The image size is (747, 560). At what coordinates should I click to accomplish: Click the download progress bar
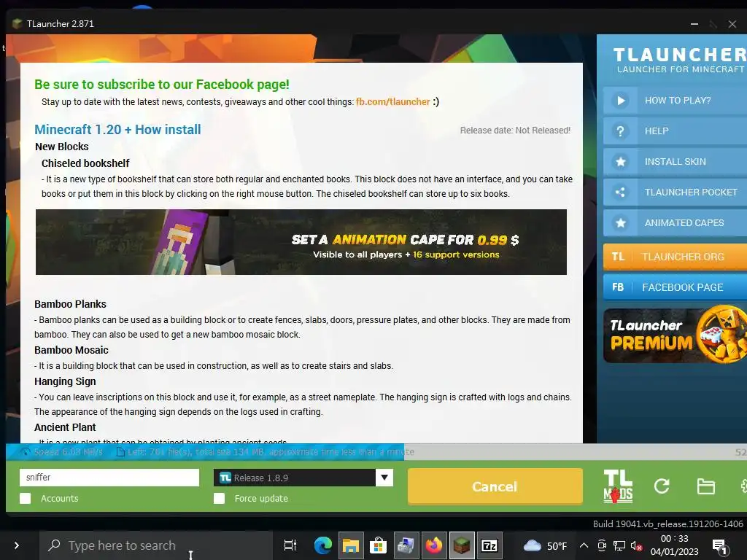(376, 452)
